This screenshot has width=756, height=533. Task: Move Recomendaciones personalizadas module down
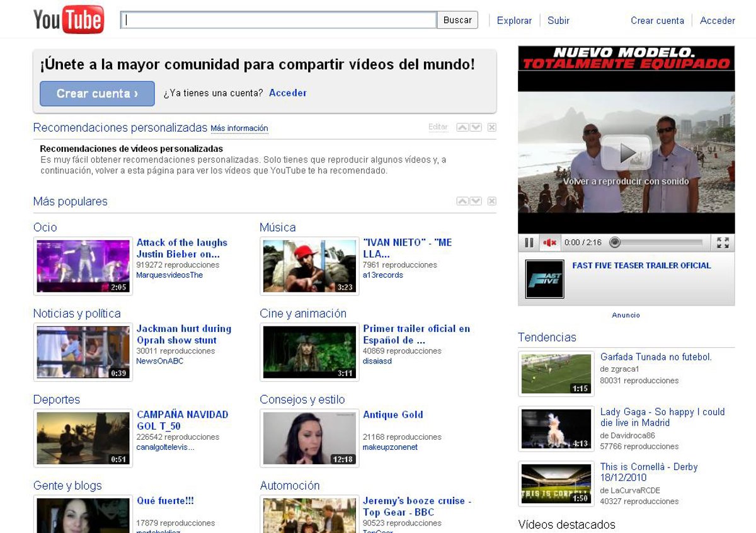(x=476, y=127)
